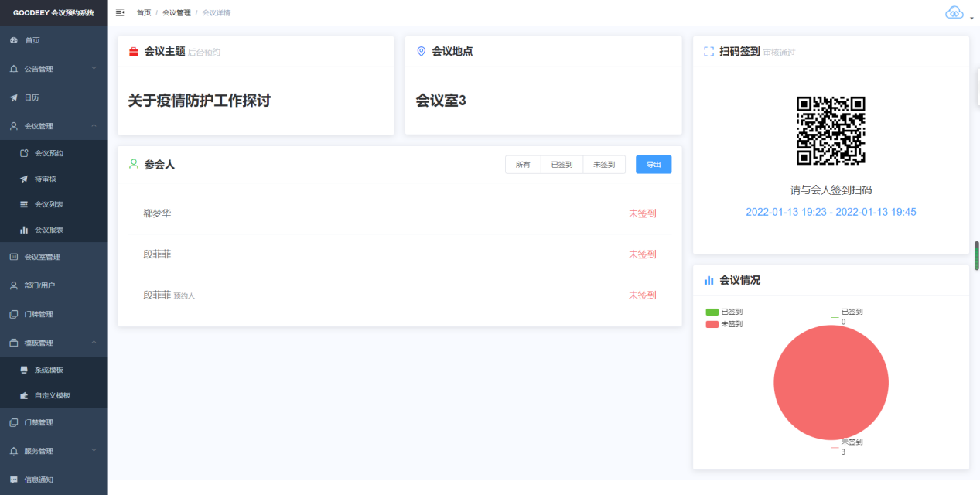980x495 pixels.
Task: Click the 首页 dashboard icon in sidebar
Action: pyautogui.click(x=13, y=39)
